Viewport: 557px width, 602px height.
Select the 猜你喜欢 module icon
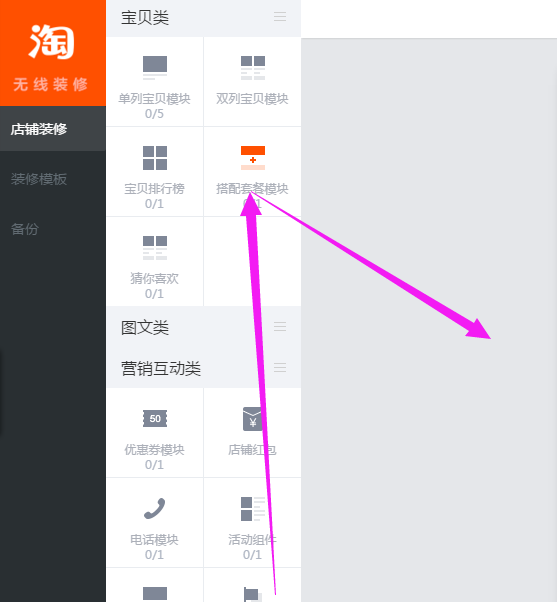155,248
